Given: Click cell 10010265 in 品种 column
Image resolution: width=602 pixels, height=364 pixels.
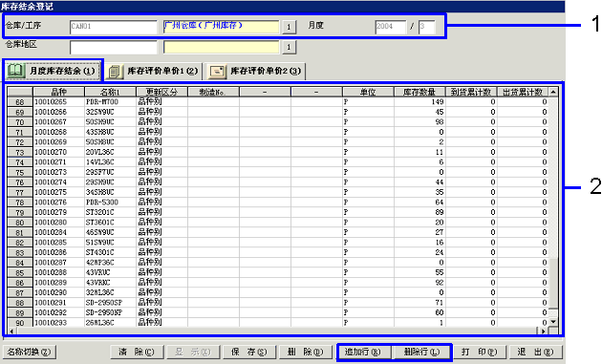Looking at the screenshot, I should [x=58, y=102].
